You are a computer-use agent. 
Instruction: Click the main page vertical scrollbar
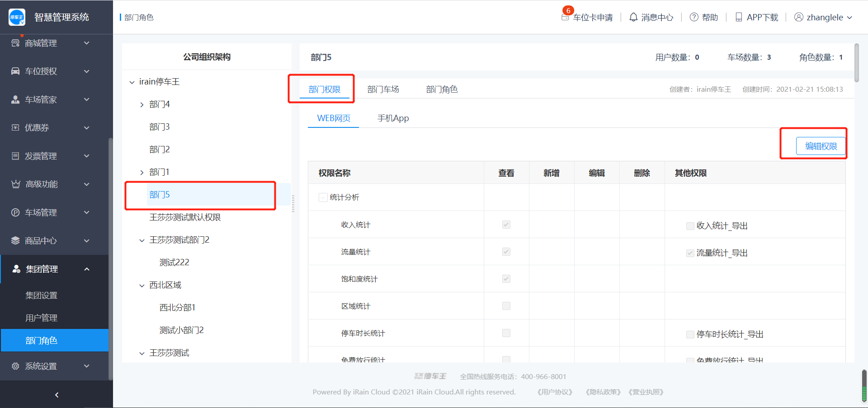click(857, 63)
